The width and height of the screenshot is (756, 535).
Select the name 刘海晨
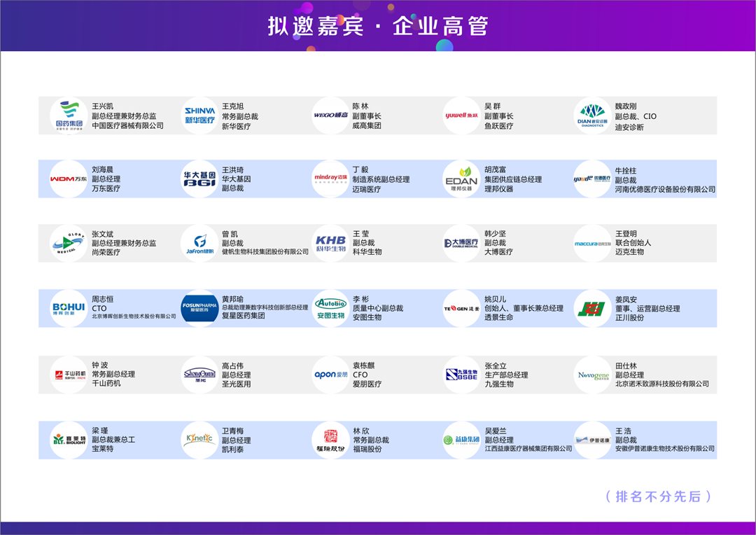pyautogui.click(x=103, y=169)
